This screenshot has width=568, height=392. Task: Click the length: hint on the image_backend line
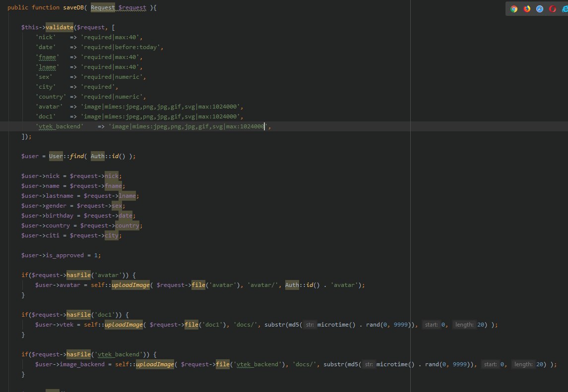point(523,364)
